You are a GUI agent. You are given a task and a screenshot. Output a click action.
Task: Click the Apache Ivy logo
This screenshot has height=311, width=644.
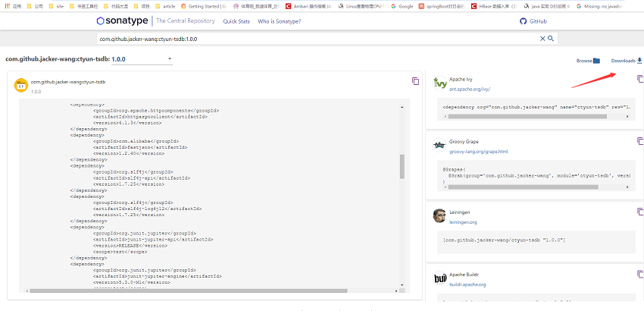coord(440,83)
